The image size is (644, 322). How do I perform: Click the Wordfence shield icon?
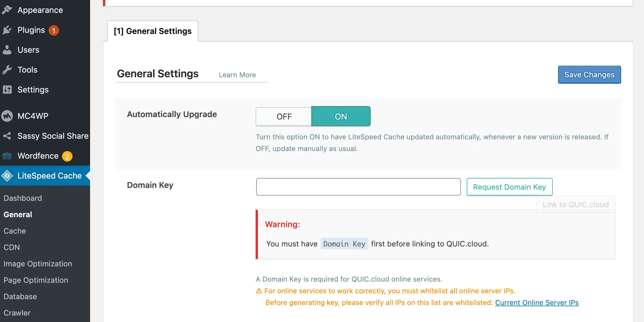point(7,156)
